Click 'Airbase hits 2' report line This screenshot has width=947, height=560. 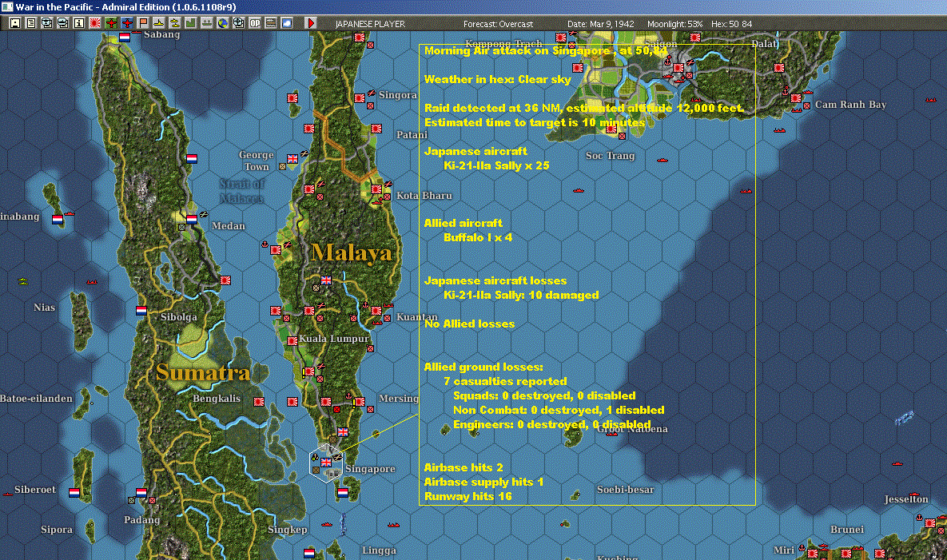point(464,467)
